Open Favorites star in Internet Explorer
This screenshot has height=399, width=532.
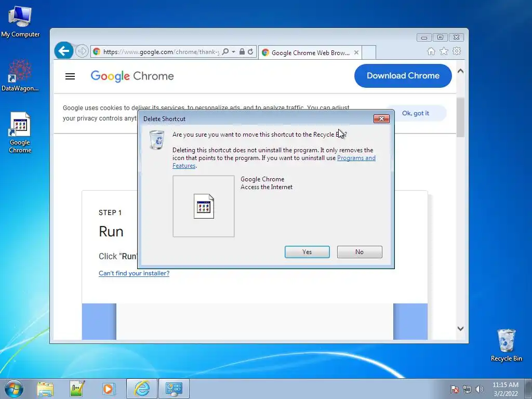(444, 51)
